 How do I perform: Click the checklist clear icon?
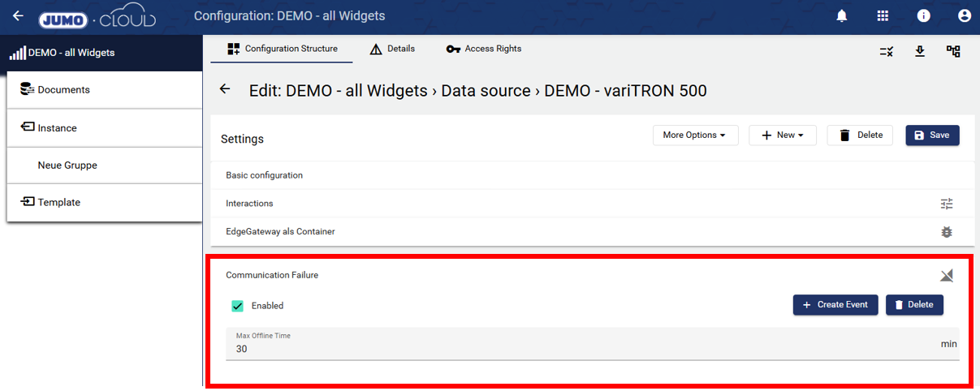[x=887, y=51]
